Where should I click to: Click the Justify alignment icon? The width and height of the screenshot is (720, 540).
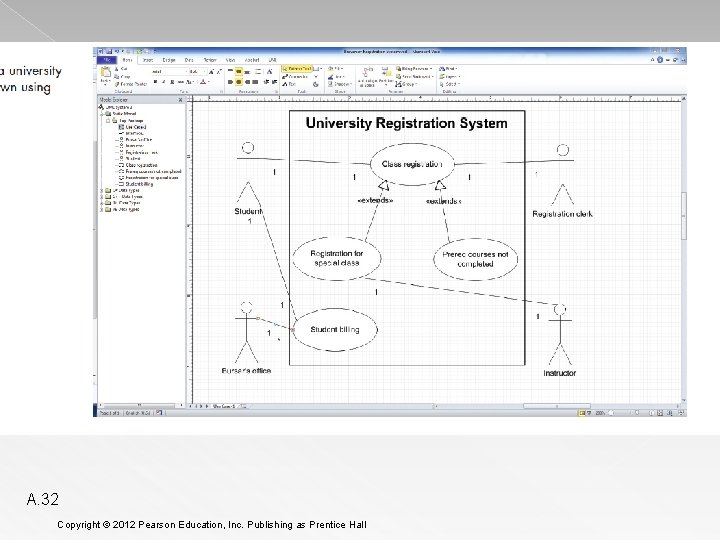(x=255, y=82)
